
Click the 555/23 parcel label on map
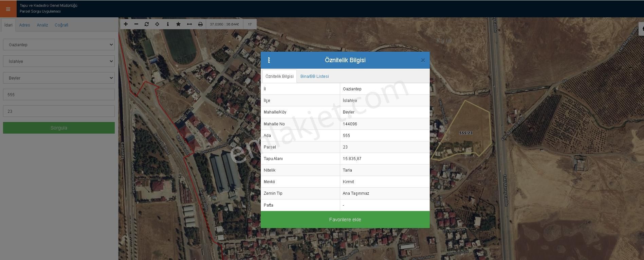coord(465,133)
